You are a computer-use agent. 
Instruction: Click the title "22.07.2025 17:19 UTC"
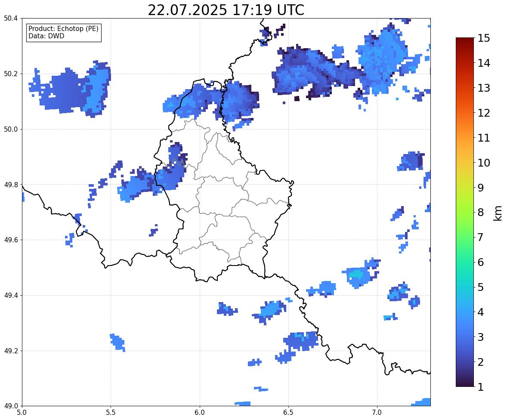click(x=226, y=10)
